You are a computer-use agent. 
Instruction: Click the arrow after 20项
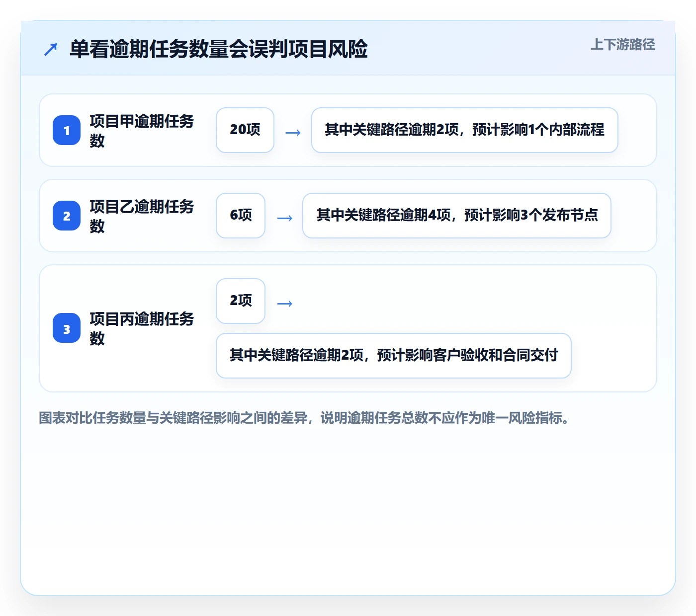293,133
